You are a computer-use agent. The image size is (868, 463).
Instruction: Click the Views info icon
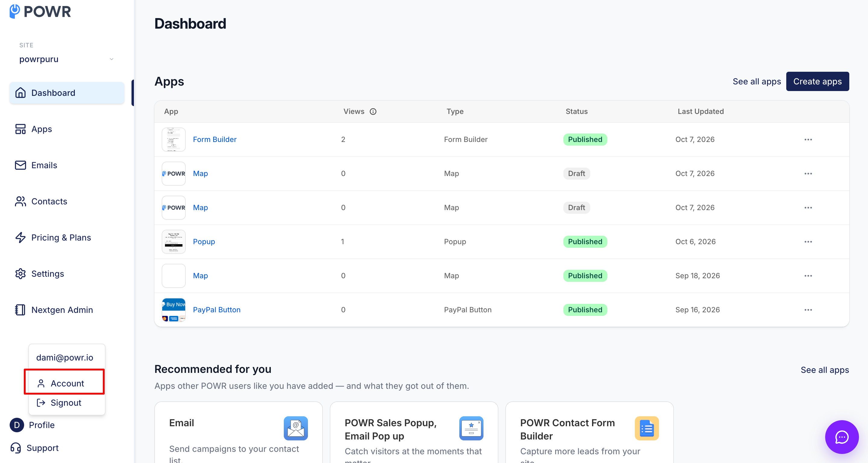pos(373,112)
